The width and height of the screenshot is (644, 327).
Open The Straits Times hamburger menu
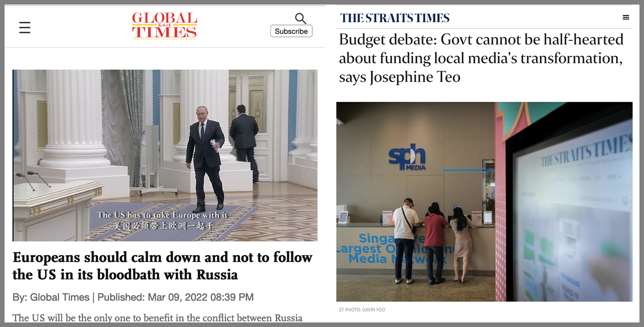pos(626,17)
